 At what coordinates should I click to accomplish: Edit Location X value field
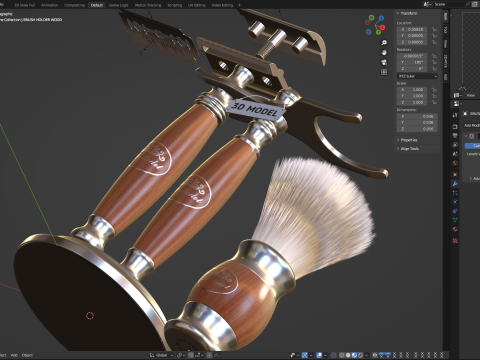click(x=412, y=29)
